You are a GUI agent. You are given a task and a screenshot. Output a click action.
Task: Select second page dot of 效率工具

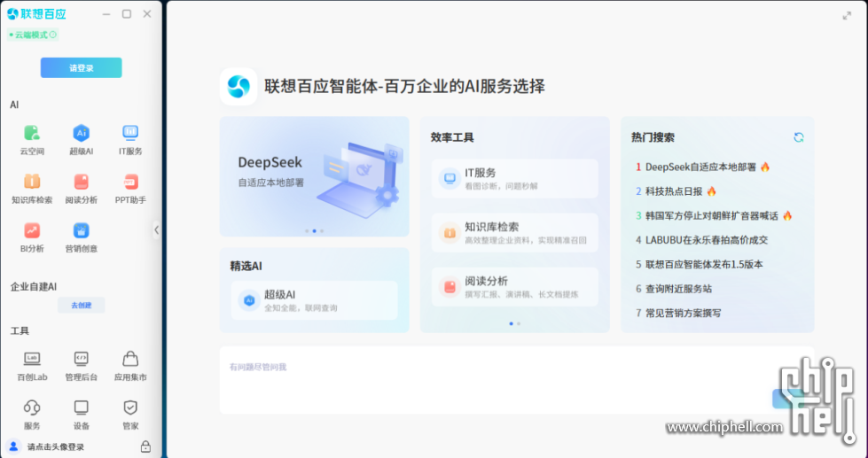pos(519,323)
